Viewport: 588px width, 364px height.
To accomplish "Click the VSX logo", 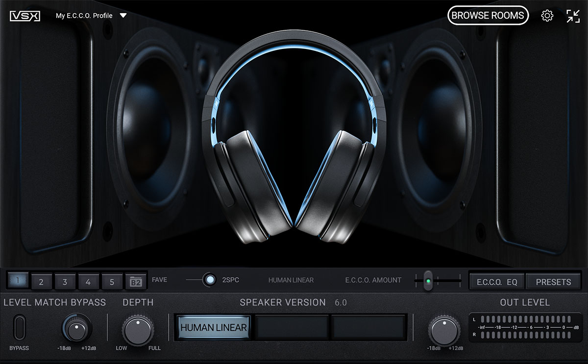I will [24, 16].
